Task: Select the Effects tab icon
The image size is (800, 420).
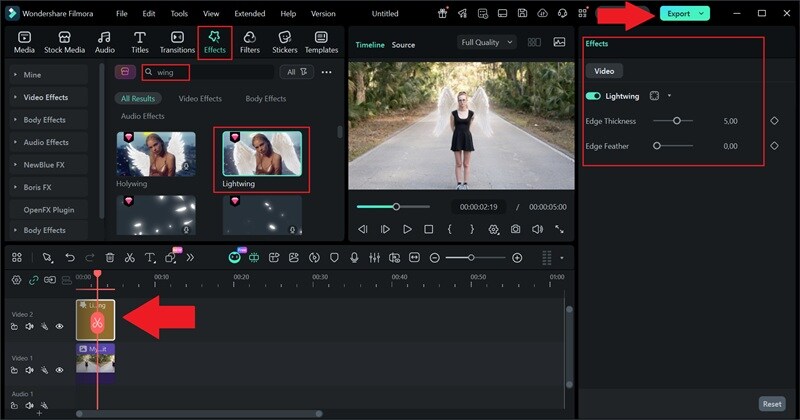Action: click(214, 37)
